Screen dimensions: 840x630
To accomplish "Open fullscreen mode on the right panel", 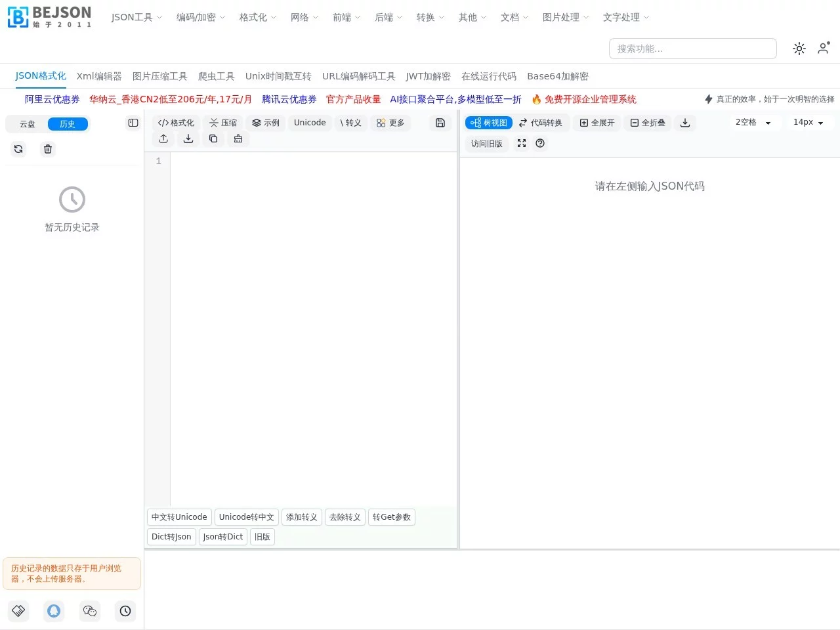I will [x=521, y=144].
